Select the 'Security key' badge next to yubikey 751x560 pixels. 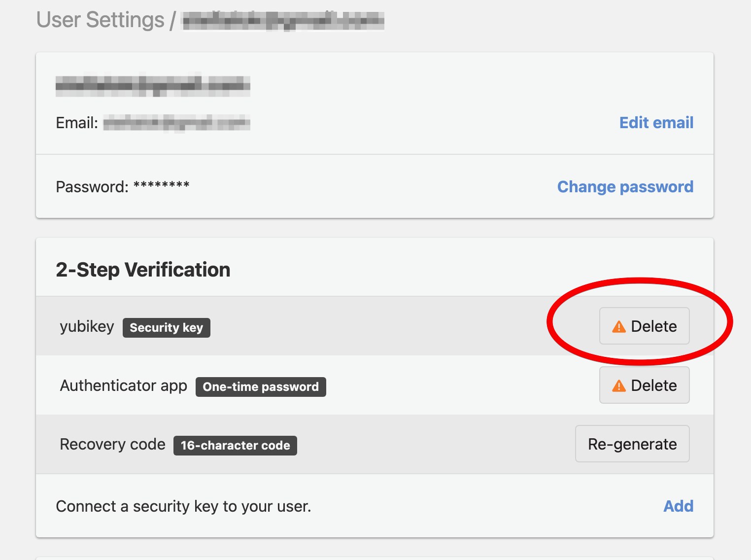point(166,327)
